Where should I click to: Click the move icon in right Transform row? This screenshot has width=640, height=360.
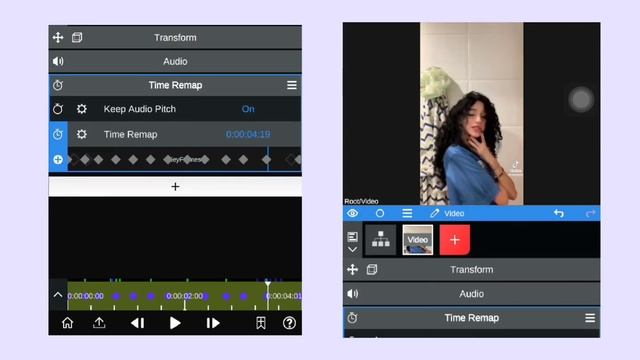[353, 269]
